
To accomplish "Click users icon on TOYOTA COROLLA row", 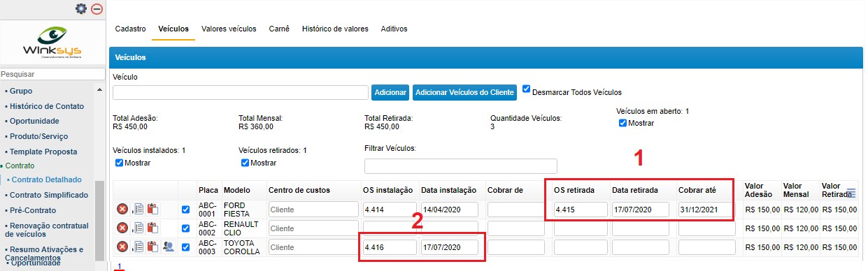I will click(169, 247).
